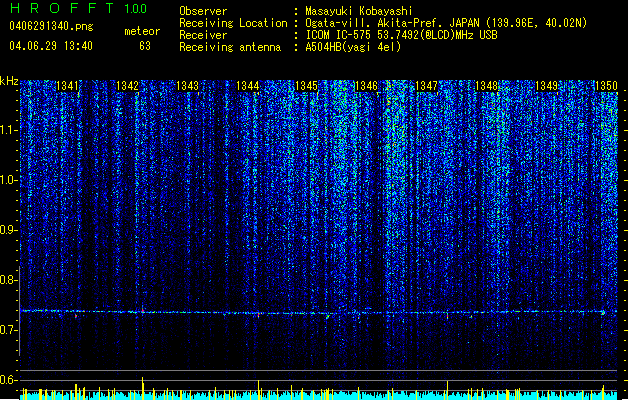Click the Observer label

[203, 11]
